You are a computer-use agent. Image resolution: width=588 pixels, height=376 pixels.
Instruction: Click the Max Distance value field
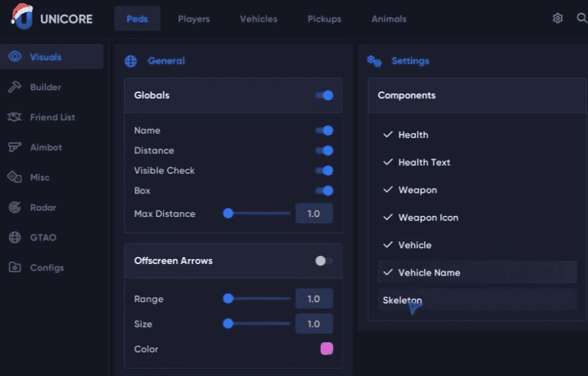point(314,214)
